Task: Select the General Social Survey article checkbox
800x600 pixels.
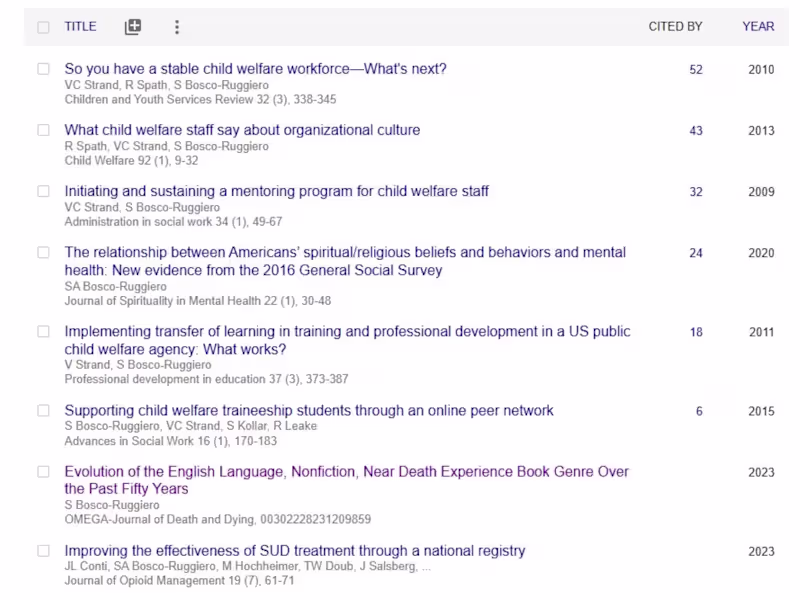Action: (x=43, y=253)
